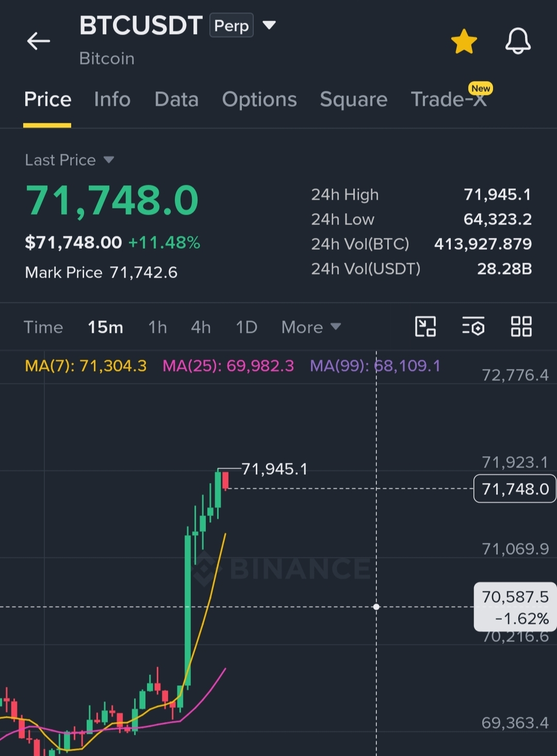557x756 pixels.
Task: Switch chart to 4h interval
Action: 201,327
